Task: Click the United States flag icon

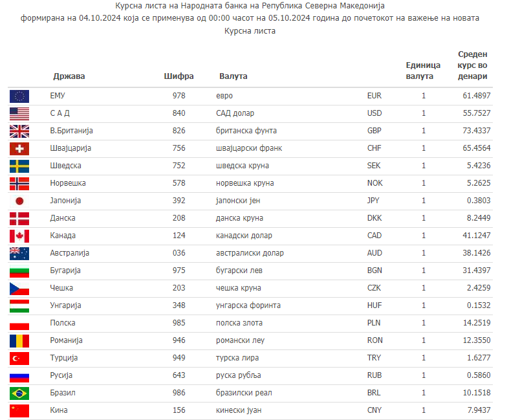Action: (19, 114)
